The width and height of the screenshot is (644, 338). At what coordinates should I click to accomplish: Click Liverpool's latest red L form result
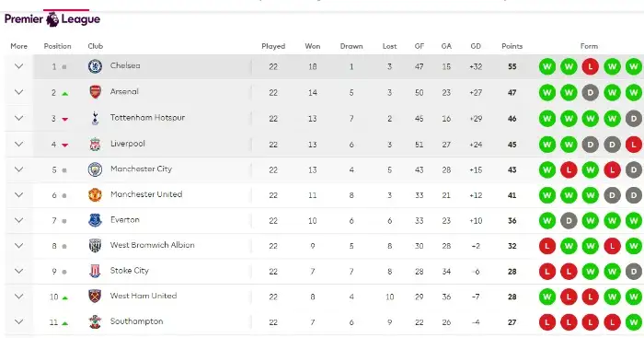coord(634,145)
